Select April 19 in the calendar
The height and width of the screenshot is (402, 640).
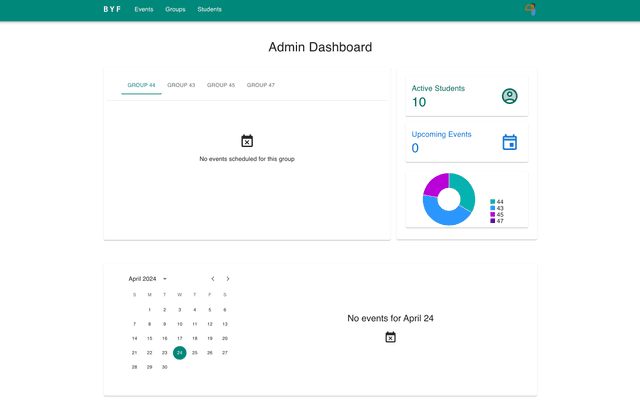(210, 338)
